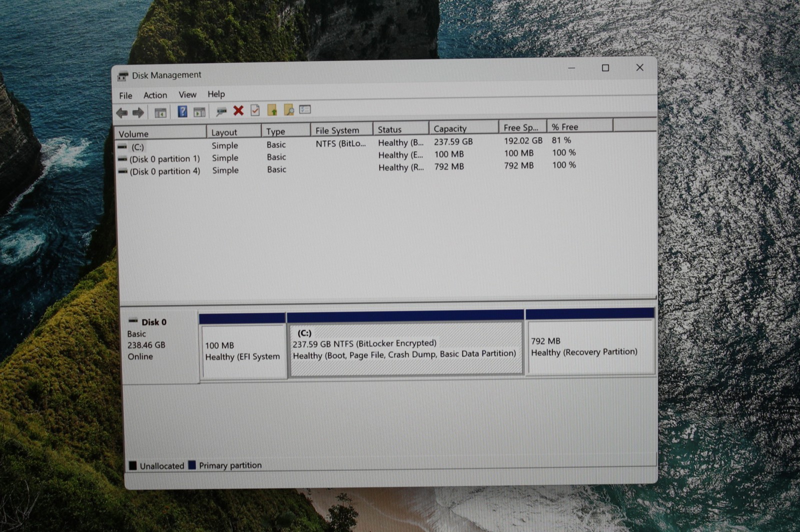The width and height of the screenshot is (800, 532).
Task: Click the black Unallocated legend swatch
Action: click(133, 465)
